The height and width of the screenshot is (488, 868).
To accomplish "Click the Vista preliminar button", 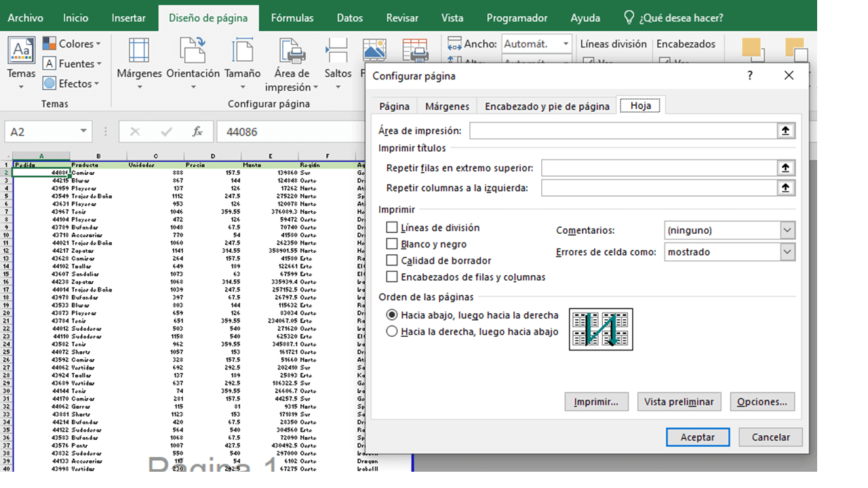I will [x=679, y=401].
